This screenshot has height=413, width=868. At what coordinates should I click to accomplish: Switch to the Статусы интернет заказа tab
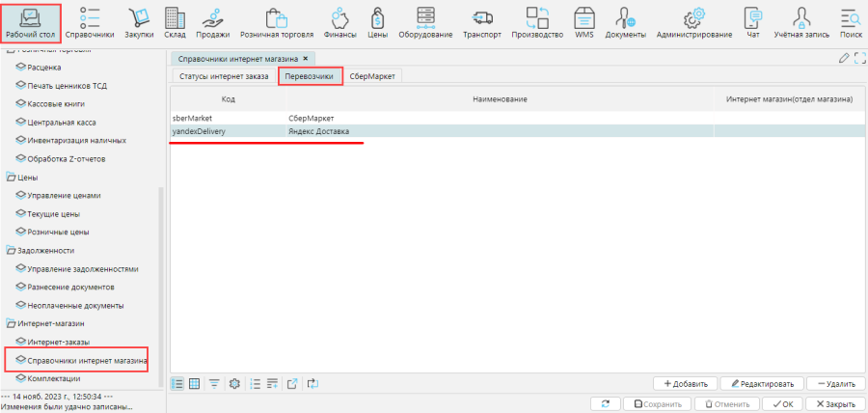pyautogui.click(x=224, y=76)
